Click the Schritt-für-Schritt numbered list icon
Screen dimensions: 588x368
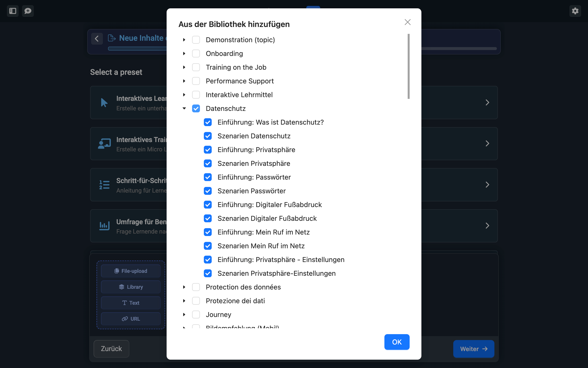coord(104,185)
